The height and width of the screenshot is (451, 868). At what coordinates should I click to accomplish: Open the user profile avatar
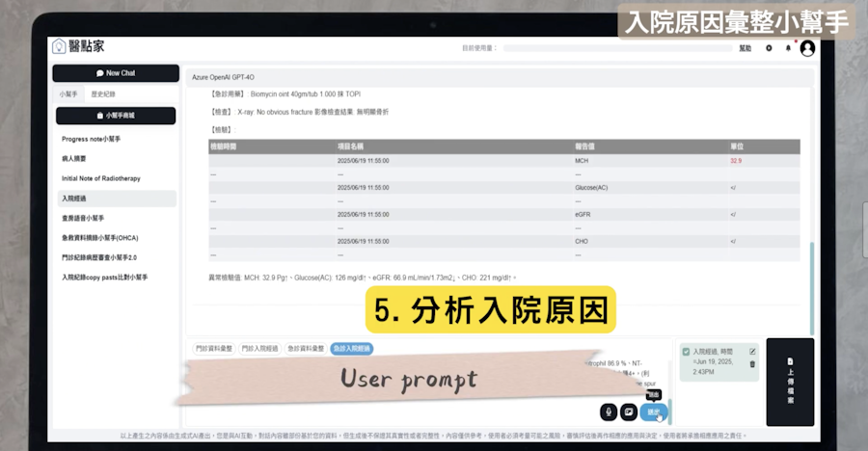pyautogui.click(x=807, y=48)
